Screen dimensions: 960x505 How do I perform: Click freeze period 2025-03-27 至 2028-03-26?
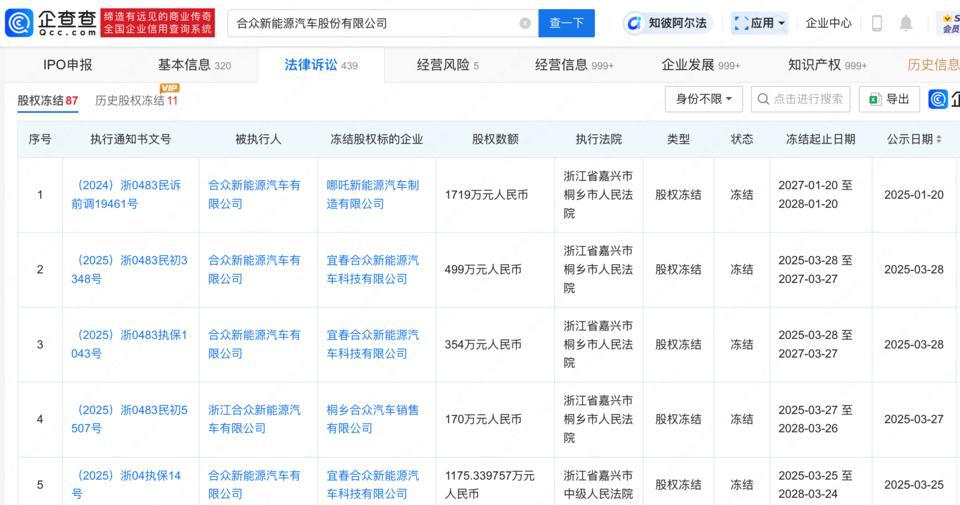[x=815, y=419]
